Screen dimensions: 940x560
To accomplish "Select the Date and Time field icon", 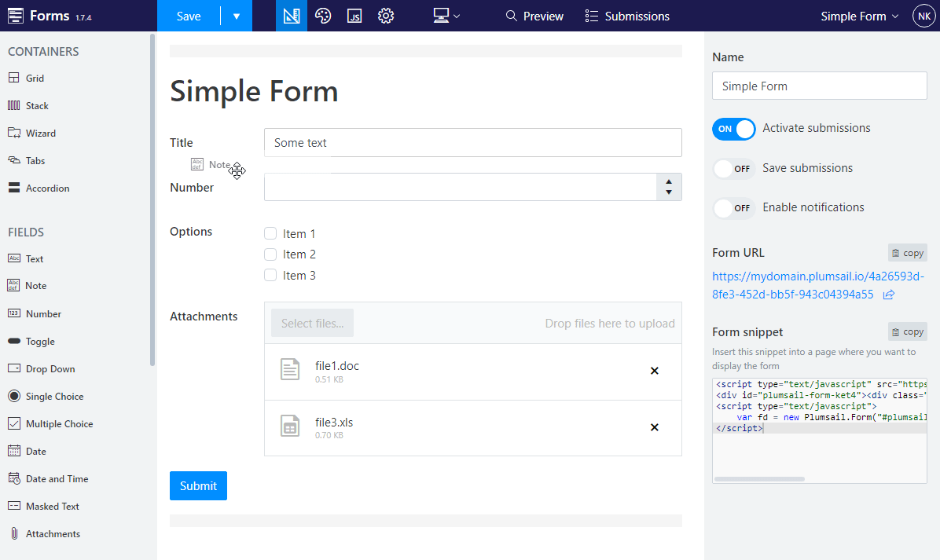I will point(14,478).
